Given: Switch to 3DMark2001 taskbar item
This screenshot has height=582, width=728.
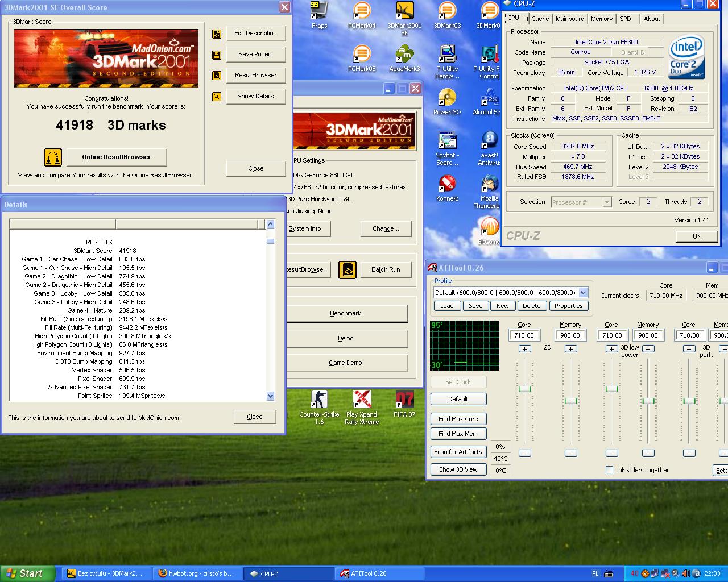Looking at the screenshot, I should pyautogui.click(x=105, y=573).
